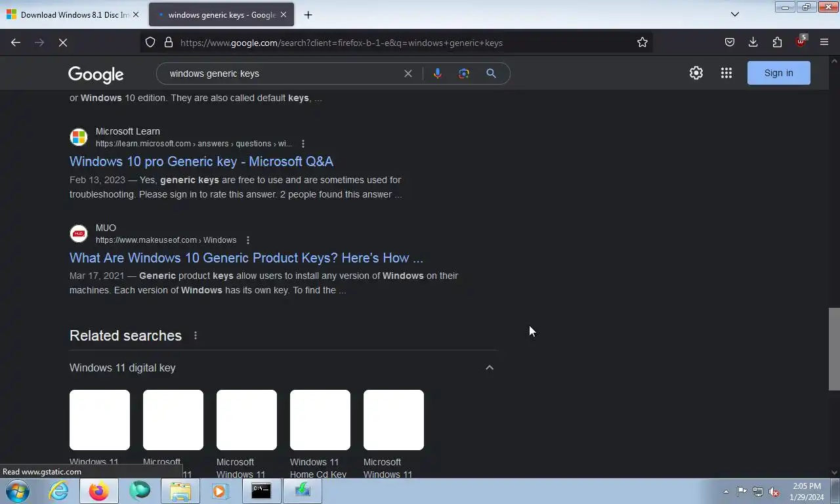840x504 pixels.
Task: Open the makeuseof.com result URL
Action: click(166, 240)
